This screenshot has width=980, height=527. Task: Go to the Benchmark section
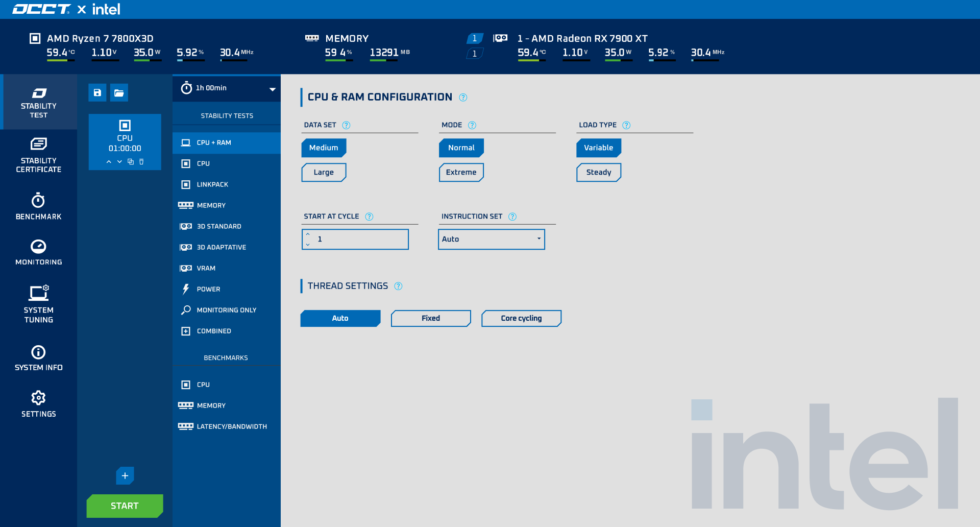[x=39, y=206]
